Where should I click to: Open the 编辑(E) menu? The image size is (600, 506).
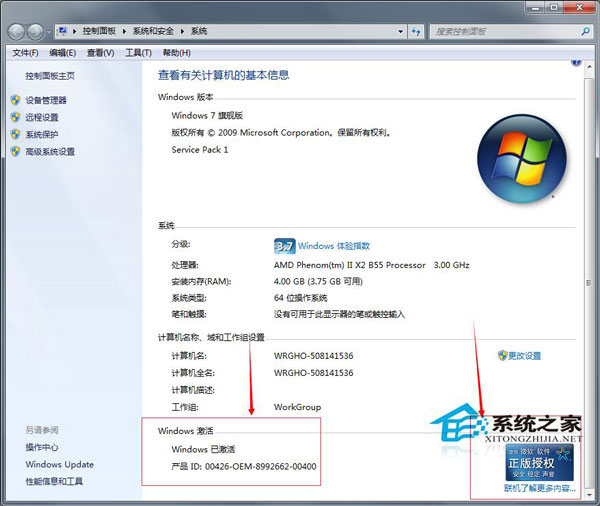pos(62,53)
